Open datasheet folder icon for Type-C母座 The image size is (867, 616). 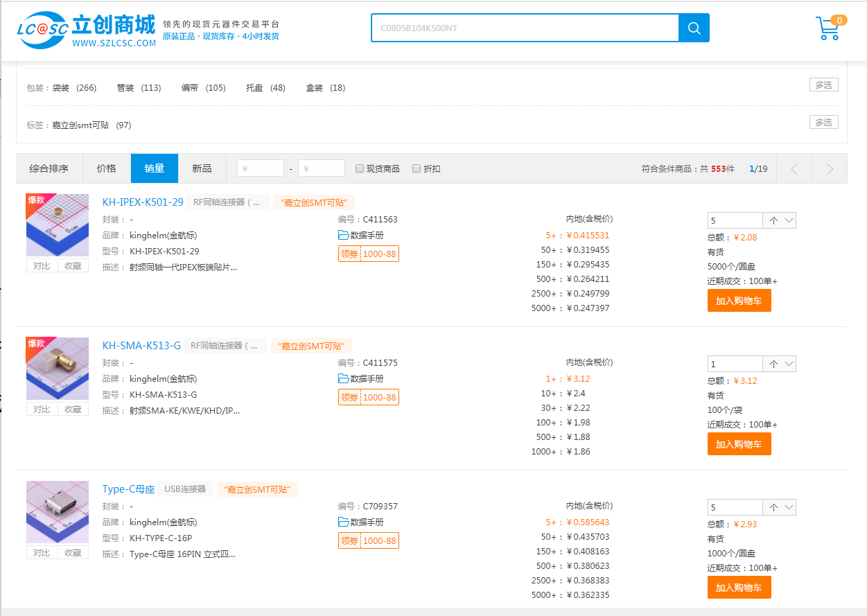click(343, 522)
